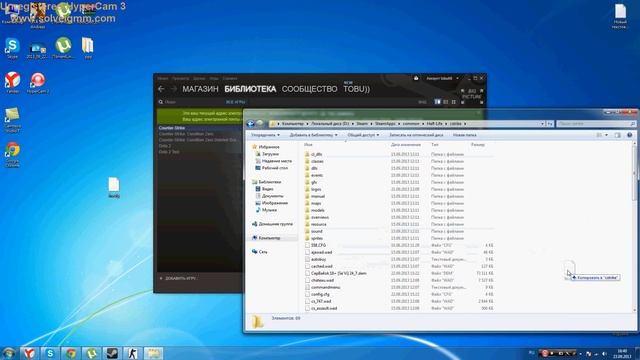
Task: Expand Библиотеки in Explorer navigation pane
Action: (269, 182)
